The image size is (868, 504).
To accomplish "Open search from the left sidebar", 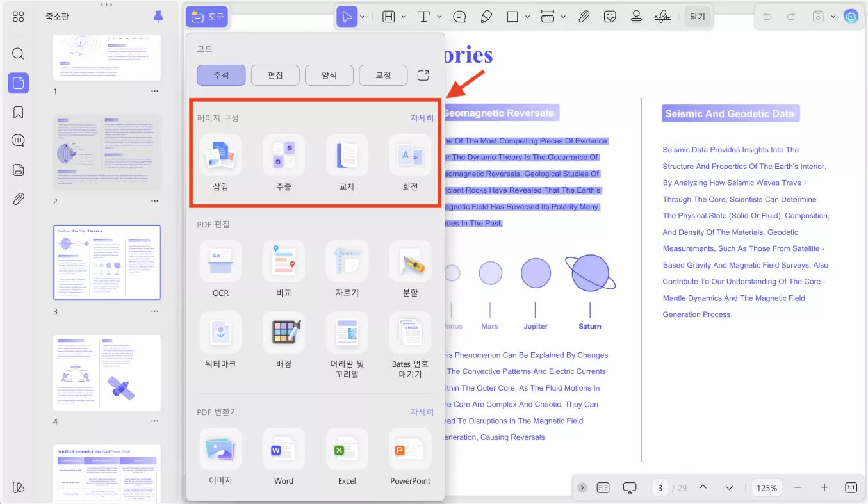I will coord(18,53).
